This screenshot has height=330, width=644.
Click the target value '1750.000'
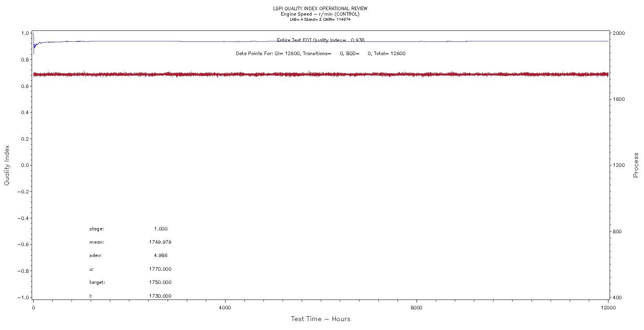(160, 282)
